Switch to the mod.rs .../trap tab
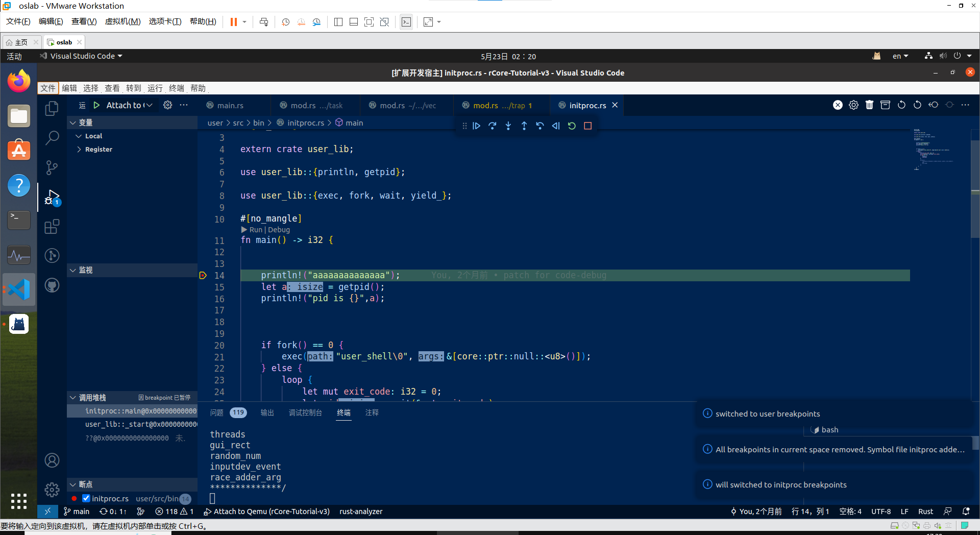Screen dimensions: 980x535 click(x=502, y=106)
